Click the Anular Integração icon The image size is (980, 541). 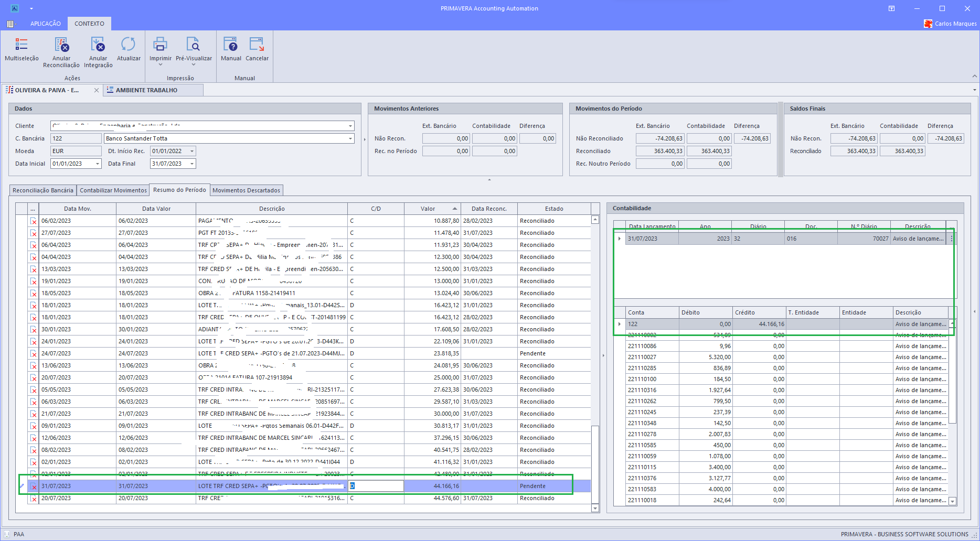point(98,45)
